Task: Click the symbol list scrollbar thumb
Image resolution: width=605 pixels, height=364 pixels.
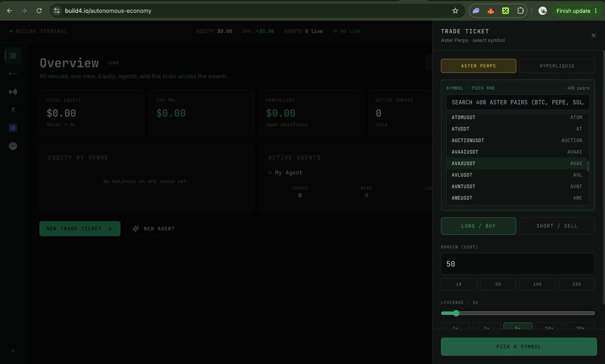Action: 588,166
